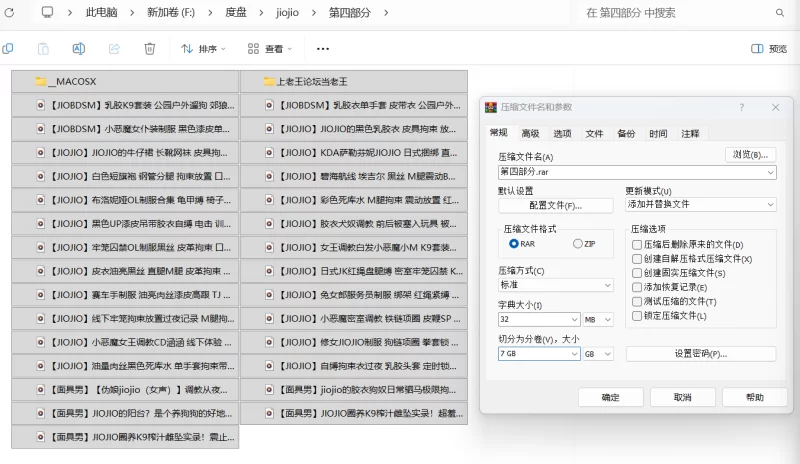This screenshot has width=800, height=464.
Task: Expand the 压缩方式 dropdown showing 标准
Action: (556, 285)
